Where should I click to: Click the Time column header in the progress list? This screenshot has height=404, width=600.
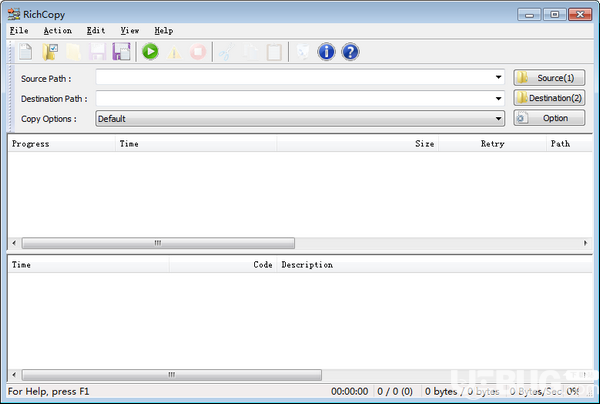click(x=196, y=144)
